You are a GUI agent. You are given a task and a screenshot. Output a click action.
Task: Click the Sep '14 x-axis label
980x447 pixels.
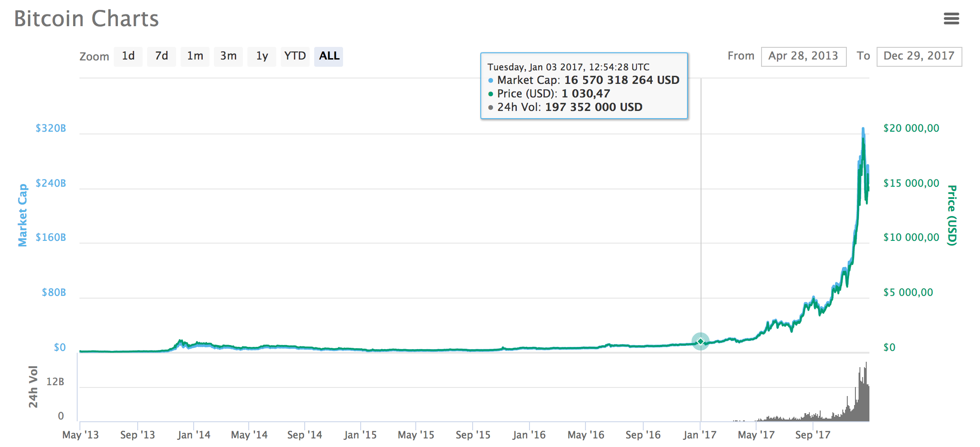point(305,435)
